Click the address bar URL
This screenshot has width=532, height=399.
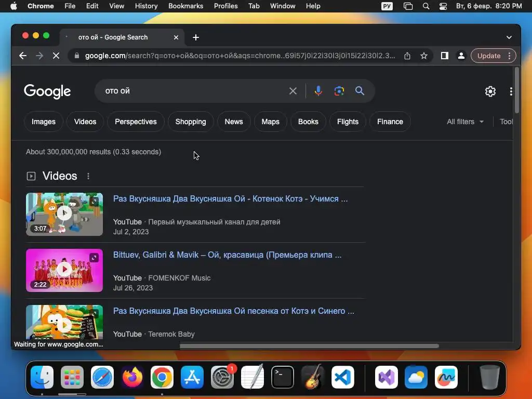click(x=240, y=56)
